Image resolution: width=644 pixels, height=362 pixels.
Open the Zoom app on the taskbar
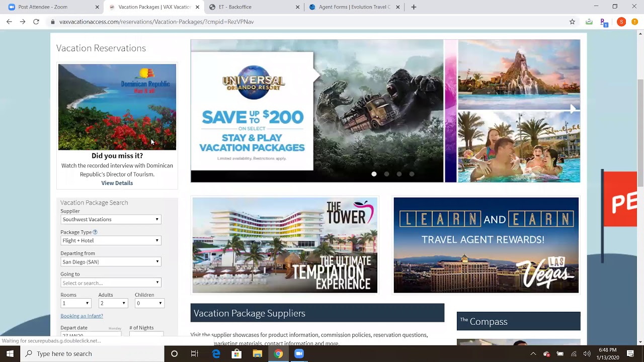point(299,353)
